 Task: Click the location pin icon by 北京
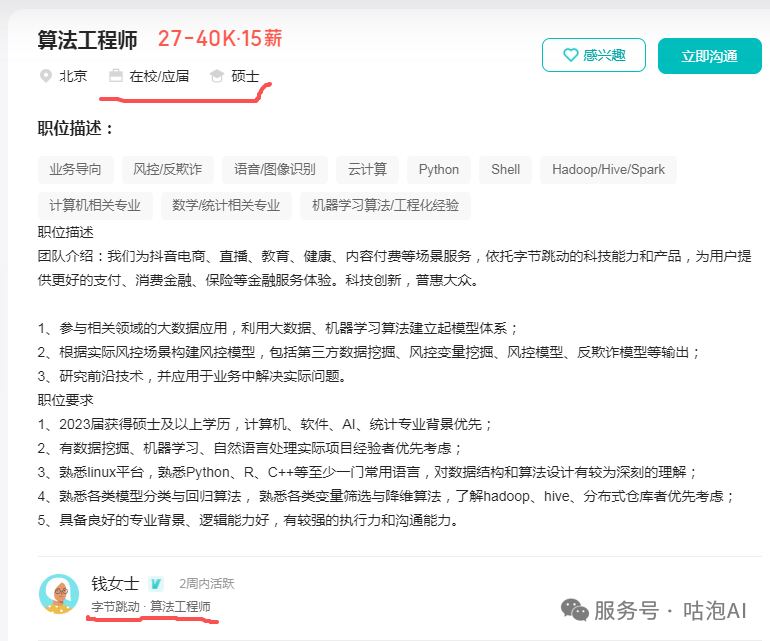tap(46, 76)
